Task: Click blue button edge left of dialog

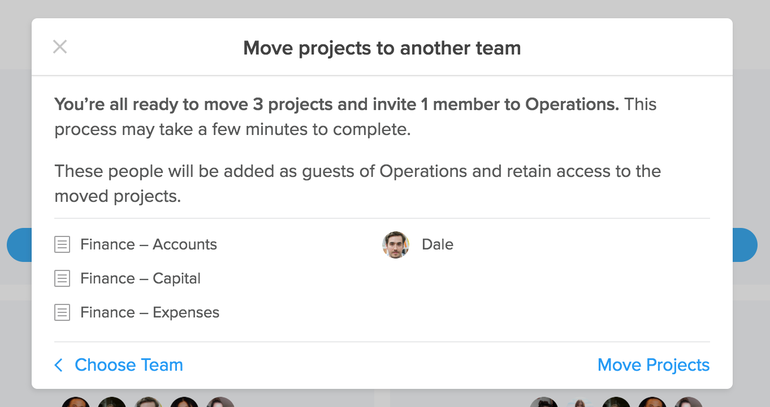Action: pyautogui.click(x=20, y=244)
